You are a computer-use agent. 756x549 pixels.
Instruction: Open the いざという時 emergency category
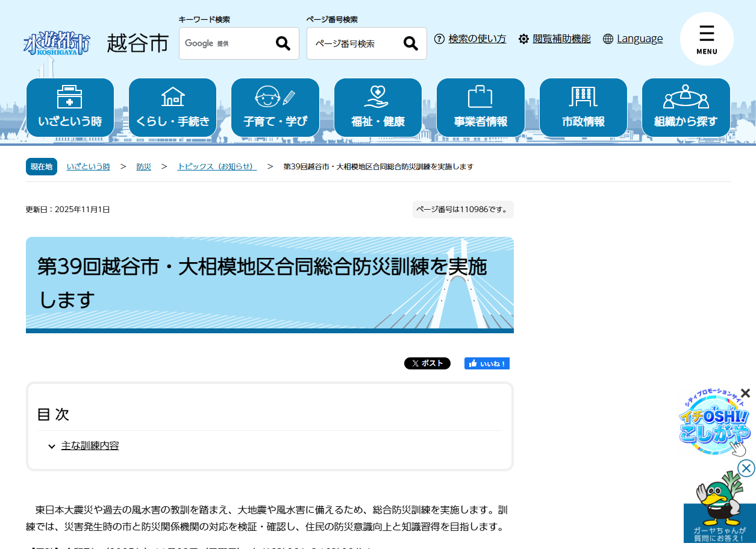pos(70,108)
